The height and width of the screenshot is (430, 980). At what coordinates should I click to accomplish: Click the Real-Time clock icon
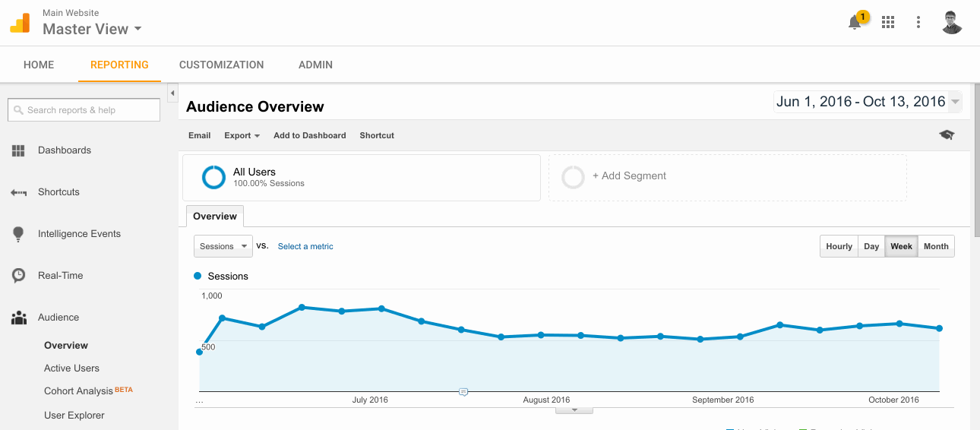coord(18,276)
